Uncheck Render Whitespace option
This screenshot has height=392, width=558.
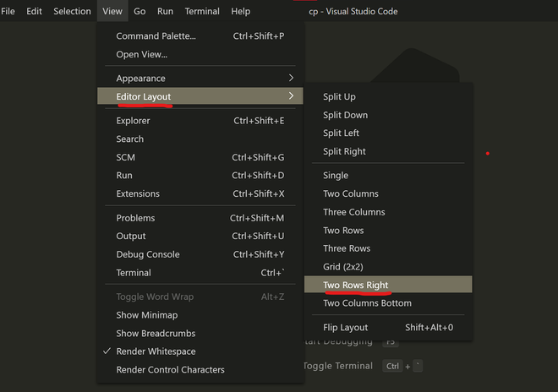pos(200,351)
